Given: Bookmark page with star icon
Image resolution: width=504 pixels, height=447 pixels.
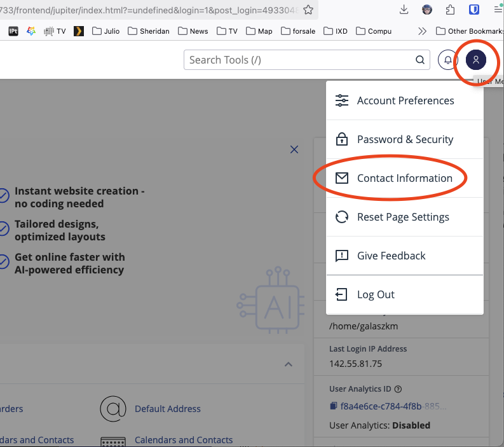Looking at the screenshot, I should (308, 10).
